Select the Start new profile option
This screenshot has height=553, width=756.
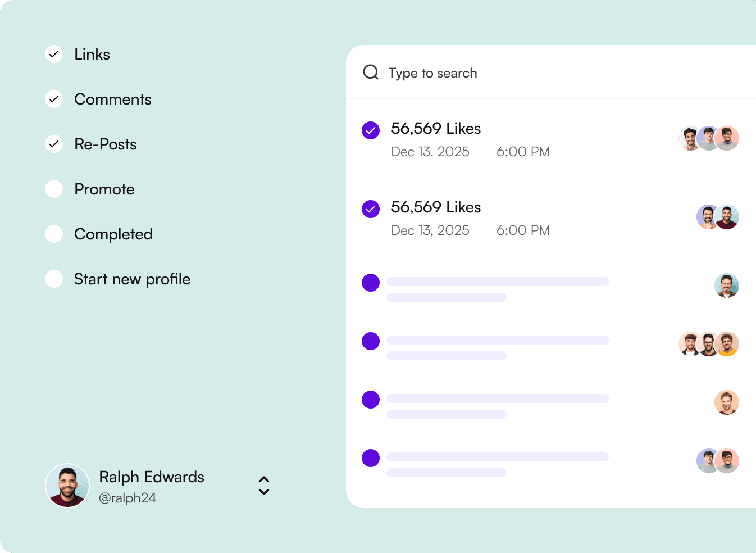(x=54, y=279)
